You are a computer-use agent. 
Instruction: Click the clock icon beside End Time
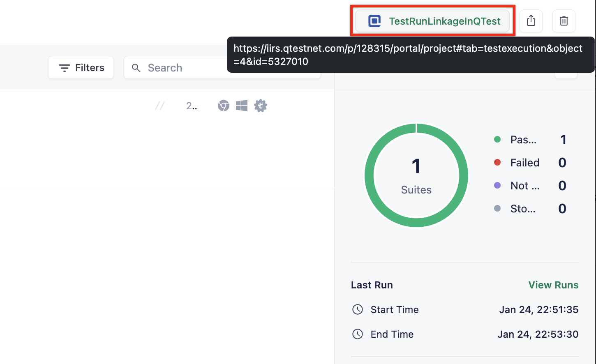click(x=358, y=334)
